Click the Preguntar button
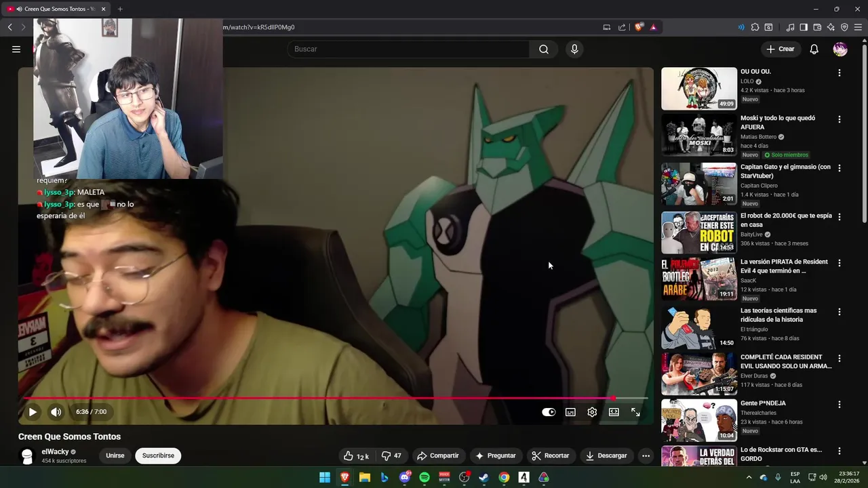This screenshot has height=488, width=868. pyautogui.click(x=496, y=455)
